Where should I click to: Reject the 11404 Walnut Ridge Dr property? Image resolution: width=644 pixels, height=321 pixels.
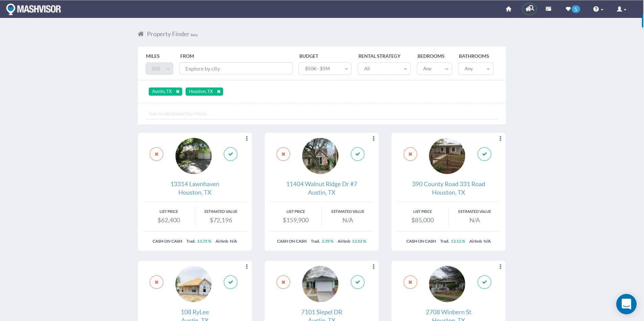click(283, 154)
